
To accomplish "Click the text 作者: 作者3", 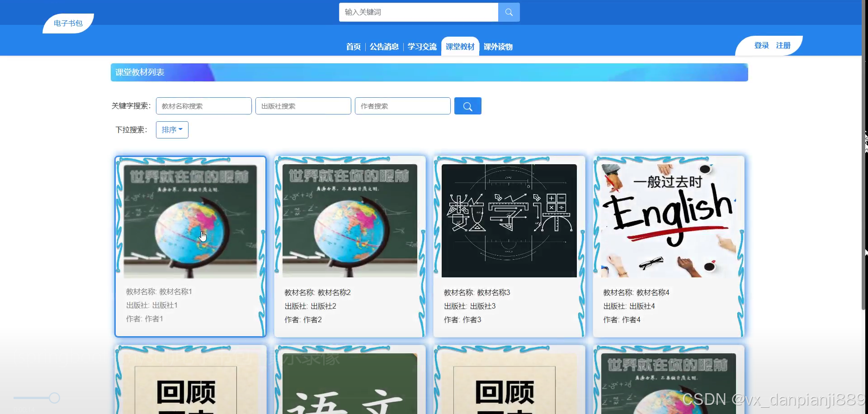I will [x=462, y=320].
